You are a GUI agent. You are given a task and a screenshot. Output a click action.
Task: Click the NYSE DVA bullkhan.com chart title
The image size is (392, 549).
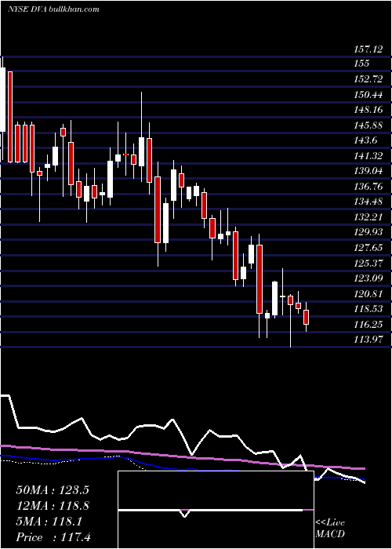(x=53, y=9)
